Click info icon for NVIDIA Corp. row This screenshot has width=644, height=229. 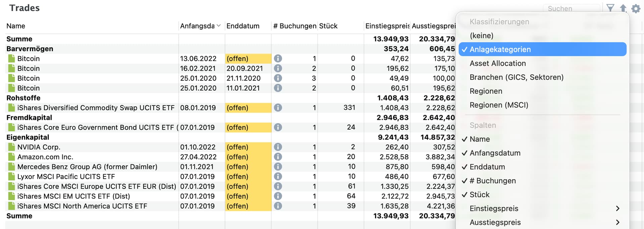click(x=278, y=147)
